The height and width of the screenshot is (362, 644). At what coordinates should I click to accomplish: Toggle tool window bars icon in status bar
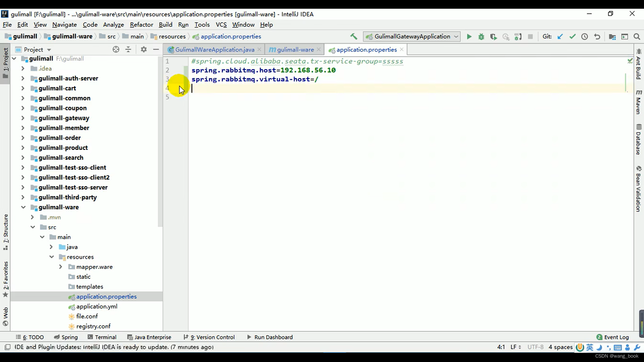pyautogui.click(x=7, y=347)
